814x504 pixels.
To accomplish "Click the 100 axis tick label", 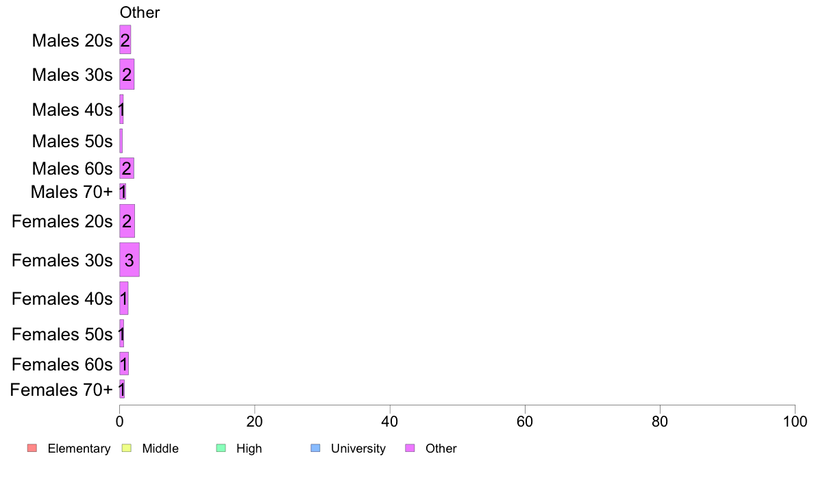I will 795,421.
